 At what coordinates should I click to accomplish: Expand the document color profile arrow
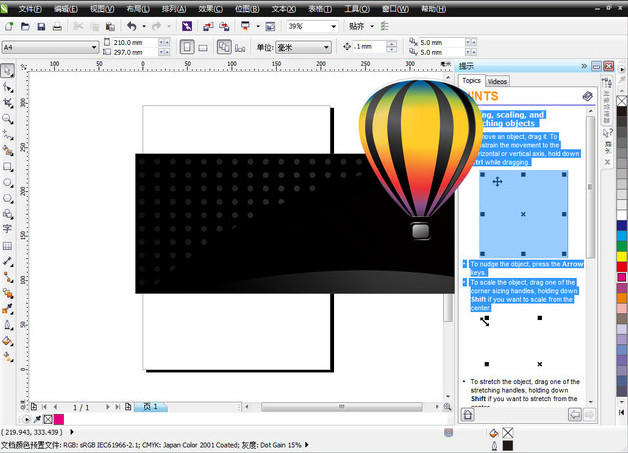coord(307,445)
